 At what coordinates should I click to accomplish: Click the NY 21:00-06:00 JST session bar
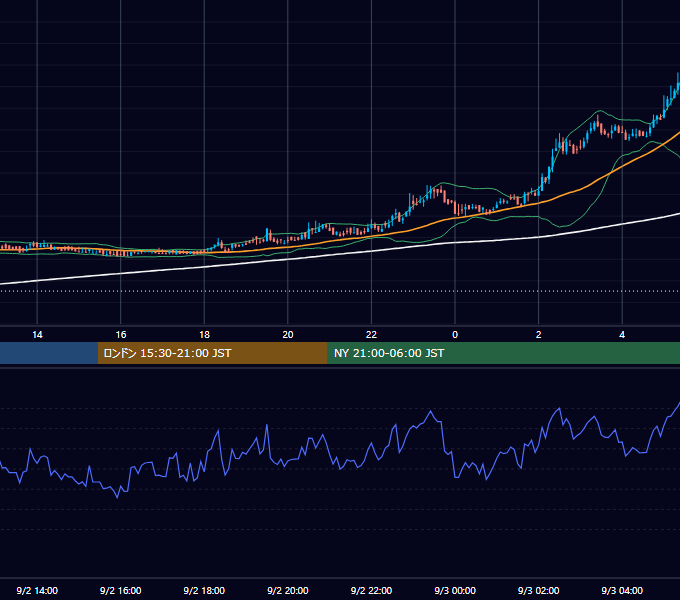click(x=503, y=353)
